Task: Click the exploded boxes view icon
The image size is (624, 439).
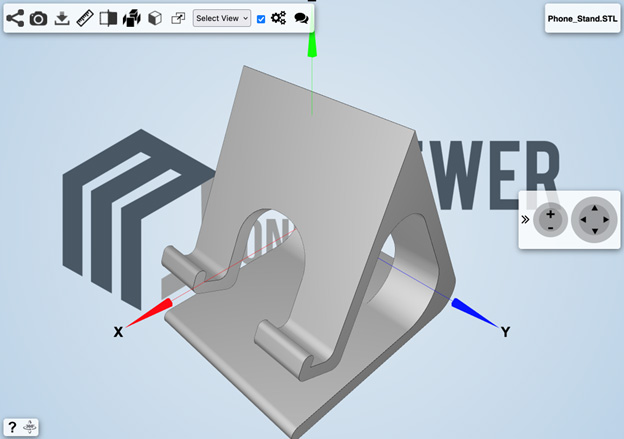Action: (x=131, y=18)
